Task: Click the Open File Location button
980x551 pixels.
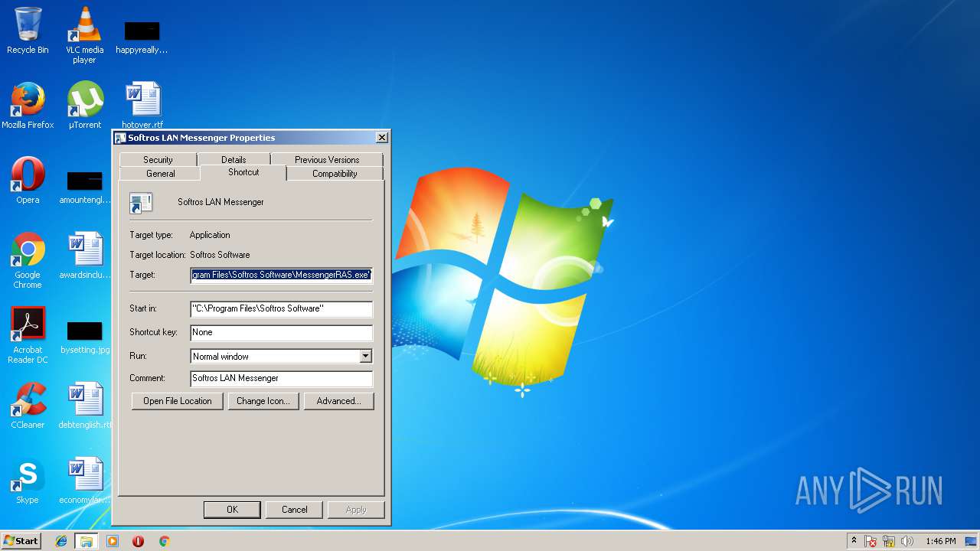Action: tap(177, 401)
